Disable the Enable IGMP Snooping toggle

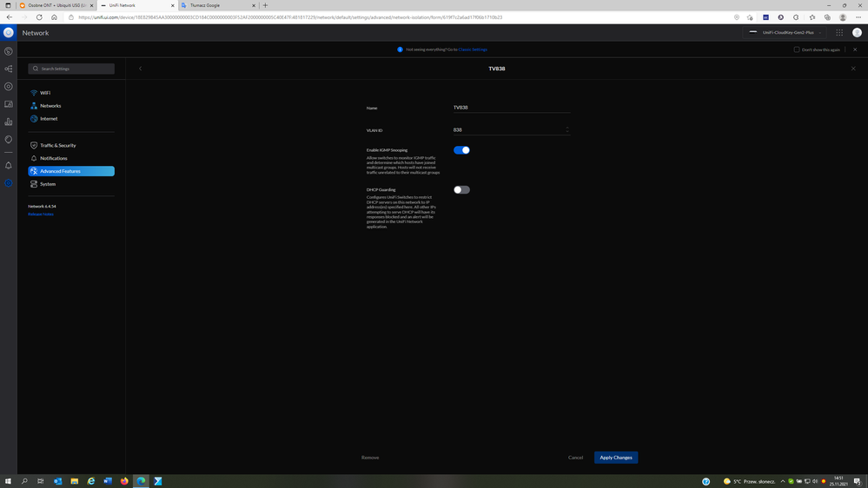[x=461, y=150]
